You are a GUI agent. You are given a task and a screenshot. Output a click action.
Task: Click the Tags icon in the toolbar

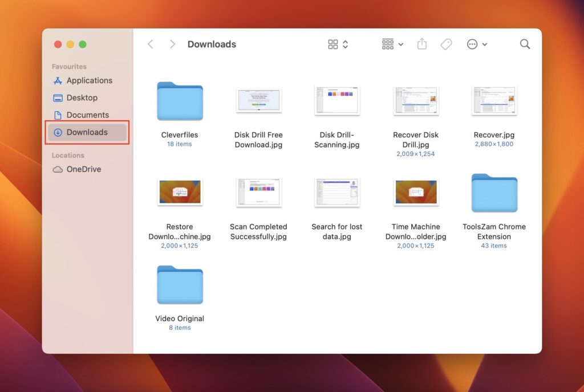tap(446, 44)
